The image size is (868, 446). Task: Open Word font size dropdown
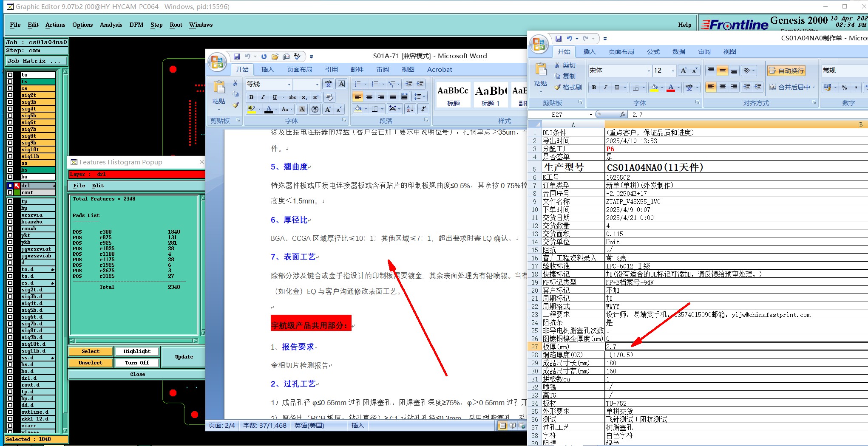(x=317, y=84)
